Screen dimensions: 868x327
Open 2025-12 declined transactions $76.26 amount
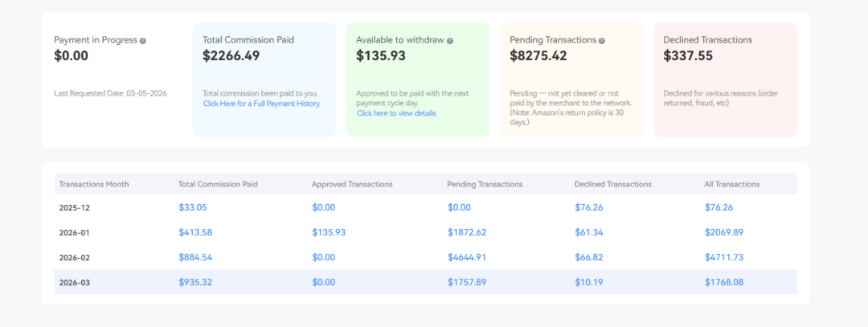589,207
